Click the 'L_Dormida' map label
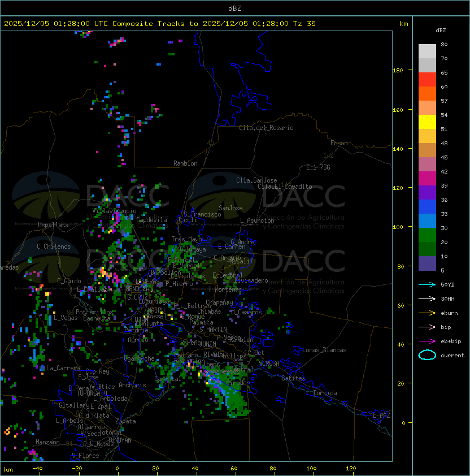Screen dimensions: 470x476 [321, 393]
